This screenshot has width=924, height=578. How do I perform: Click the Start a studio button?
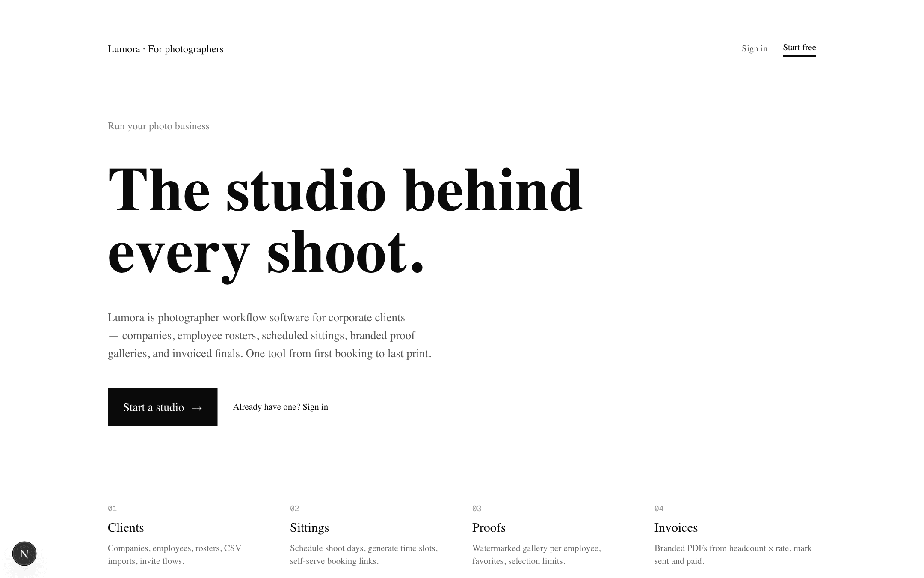(x=163, y=407)
